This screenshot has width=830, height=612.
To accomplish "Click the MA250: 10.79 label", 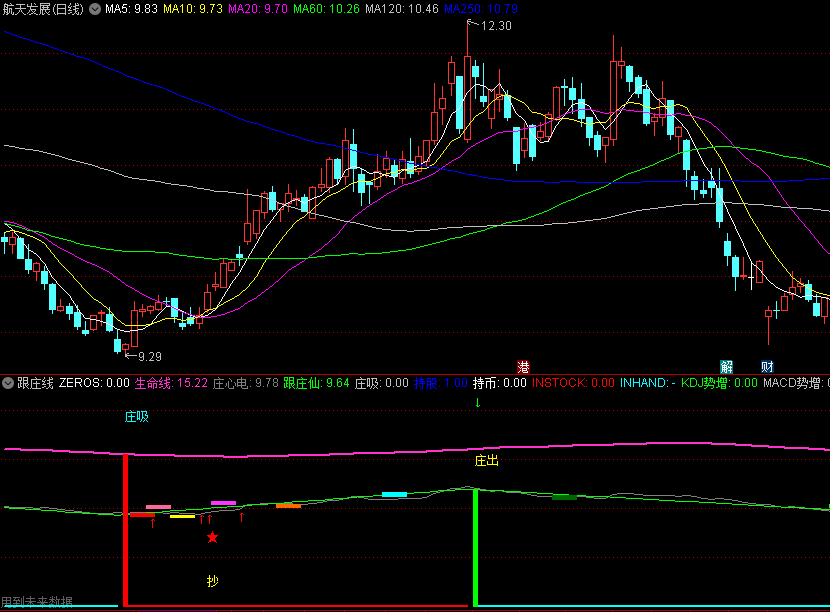I will click(x=481, y=9).
